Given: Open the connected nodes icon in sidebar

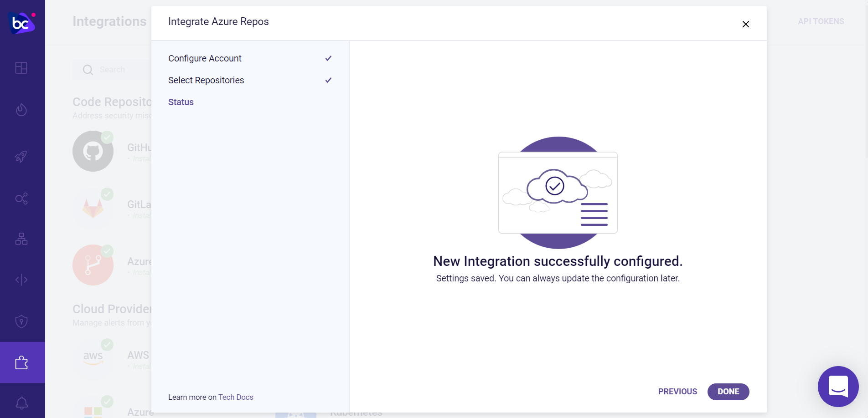Looking at the screenshot, I should click(21, 199).
